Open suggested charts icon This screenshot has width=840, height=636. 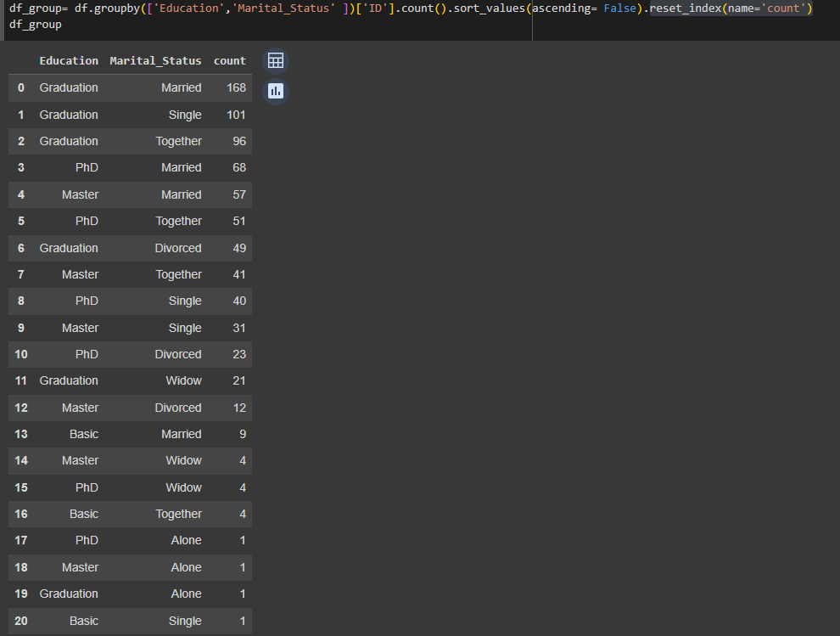tap(276, 91)
